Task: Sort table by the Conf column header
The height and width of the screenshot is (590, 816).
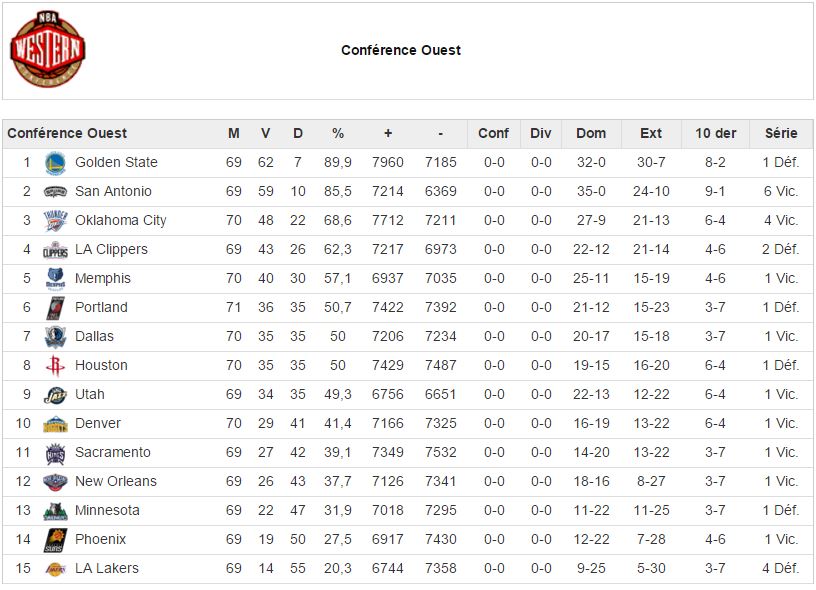Action: coord(493,134)
